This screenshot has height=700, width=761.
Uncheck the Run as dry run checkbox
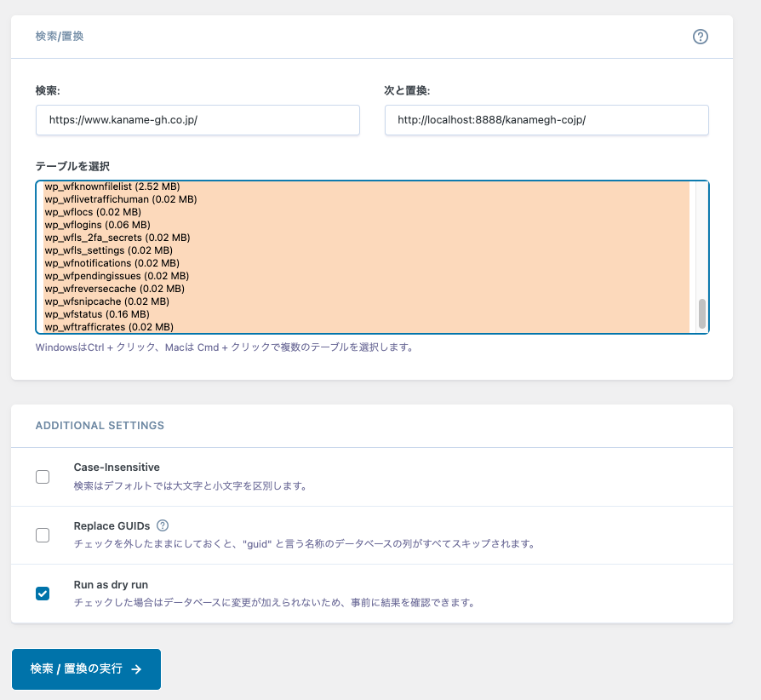[43, 594]
